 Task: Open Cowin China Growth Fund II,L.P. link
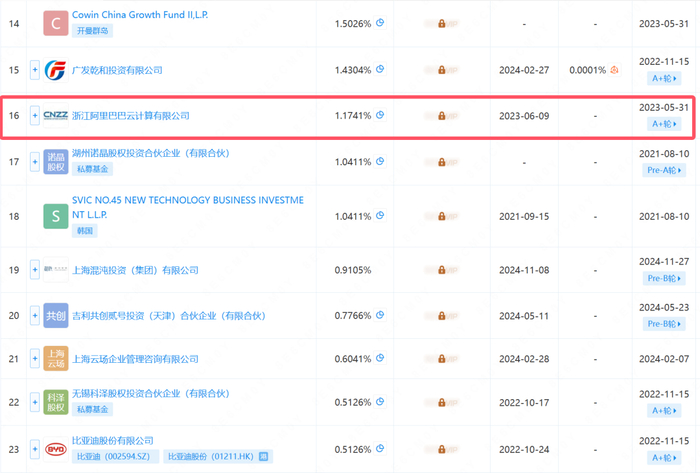tap(140, 15)
